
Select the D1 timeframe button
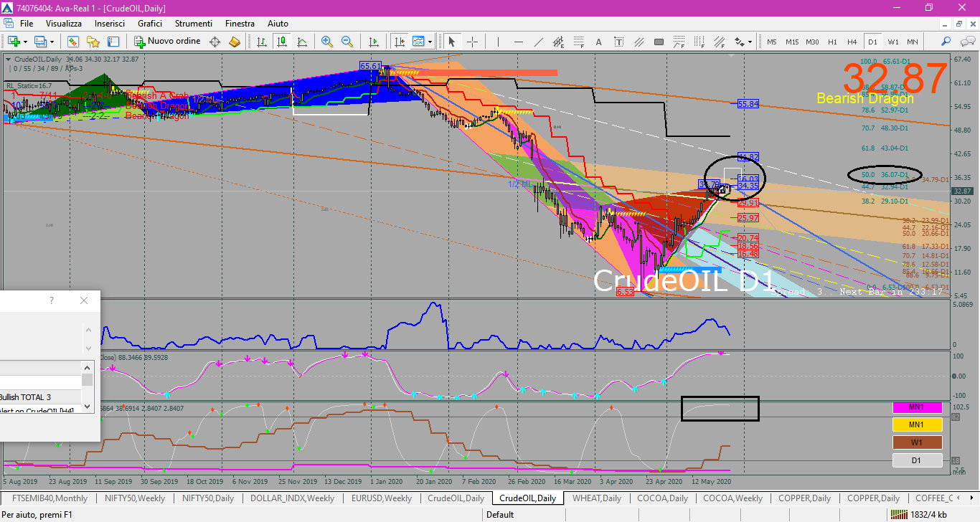[872, 42]
